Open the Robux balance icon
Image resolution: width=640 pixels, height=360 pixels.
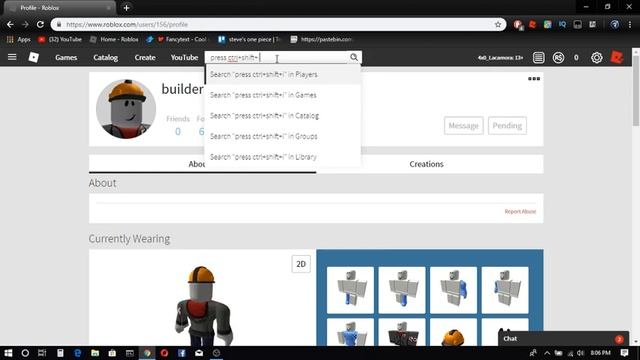tap(558, 58)
